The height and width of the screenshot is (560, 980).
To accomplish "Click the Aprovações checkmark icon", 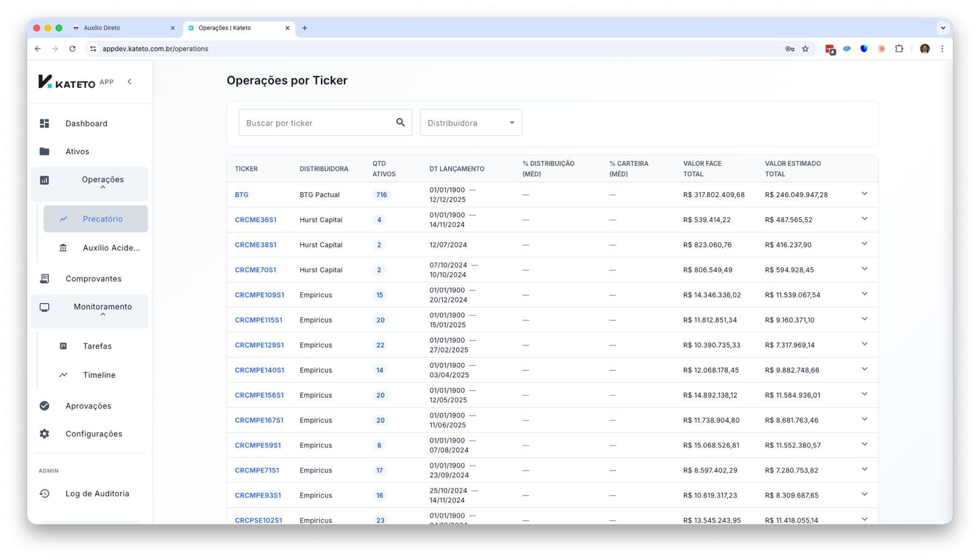I will (x=45, y=406).
